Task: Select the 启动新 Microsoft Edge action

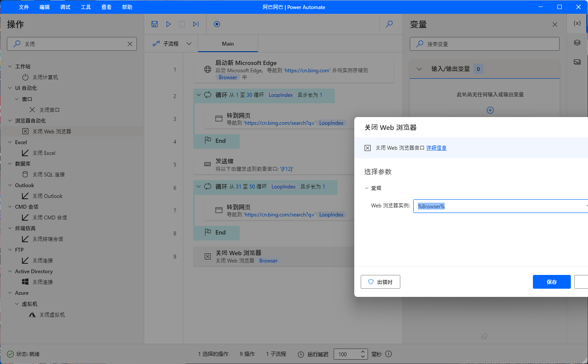Action: coord(294,70)
